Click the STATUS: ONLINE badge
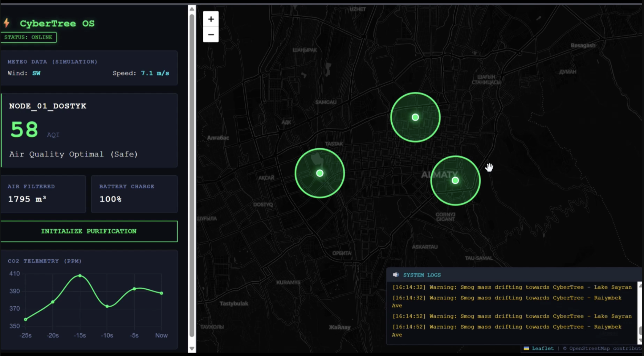The image size is (644, 356). pos(28,37)
